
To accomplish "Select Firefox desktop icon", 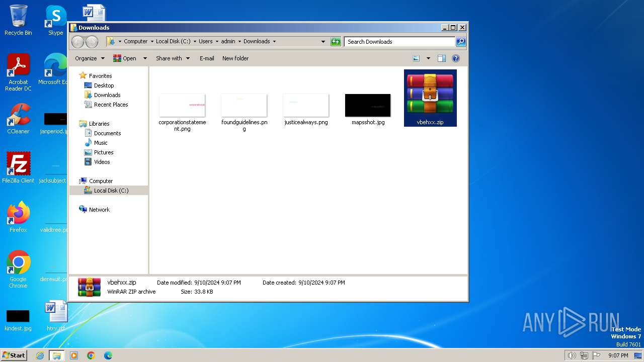I will pos(18,217).
